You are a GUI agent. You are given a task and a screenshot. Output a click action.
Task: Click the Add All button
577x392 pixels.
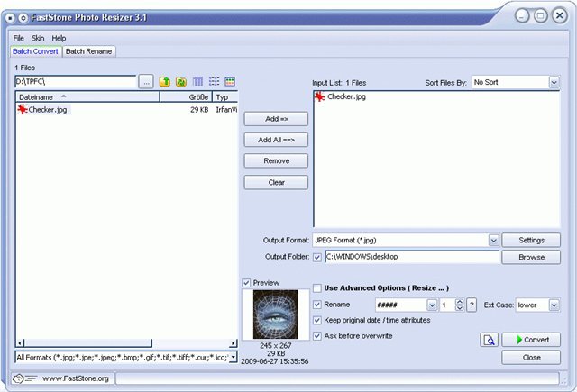[276, 140]
